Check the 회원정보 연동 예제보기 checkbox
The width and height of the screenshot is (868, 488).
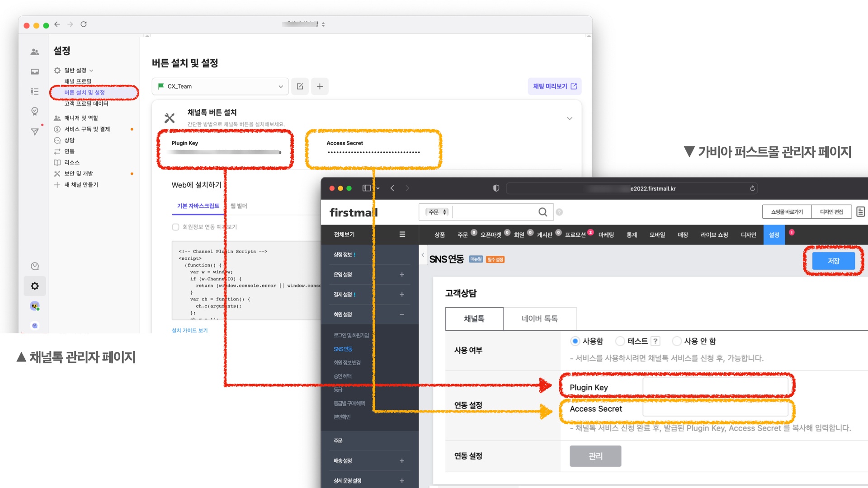pyautogui.click(x=175, y=227)
